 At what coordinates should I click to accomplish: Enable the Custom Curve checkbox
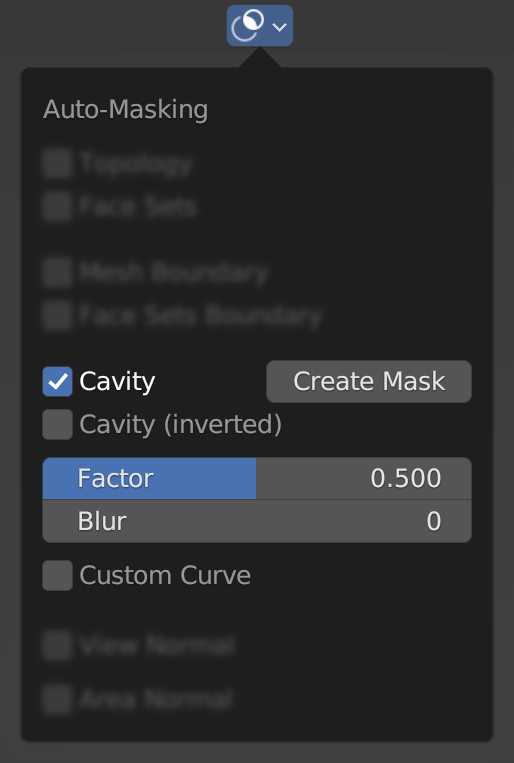[x=57, y=575]
